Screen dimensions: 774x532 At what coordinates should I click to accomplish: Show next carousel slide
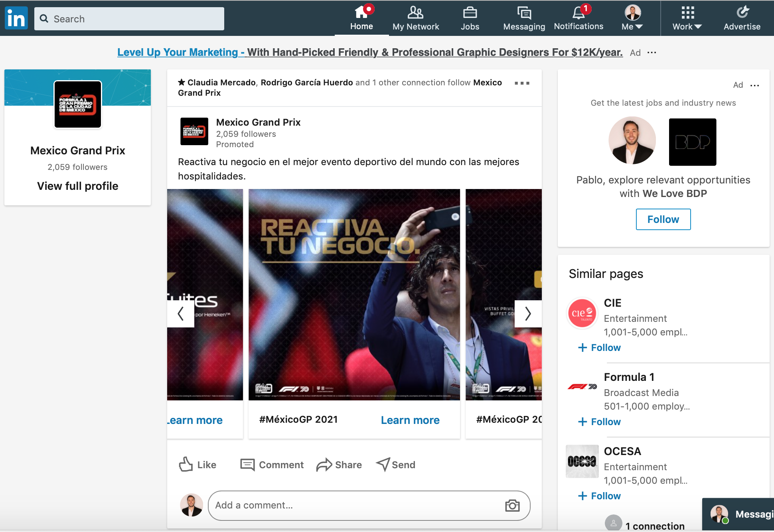(528, 314)
